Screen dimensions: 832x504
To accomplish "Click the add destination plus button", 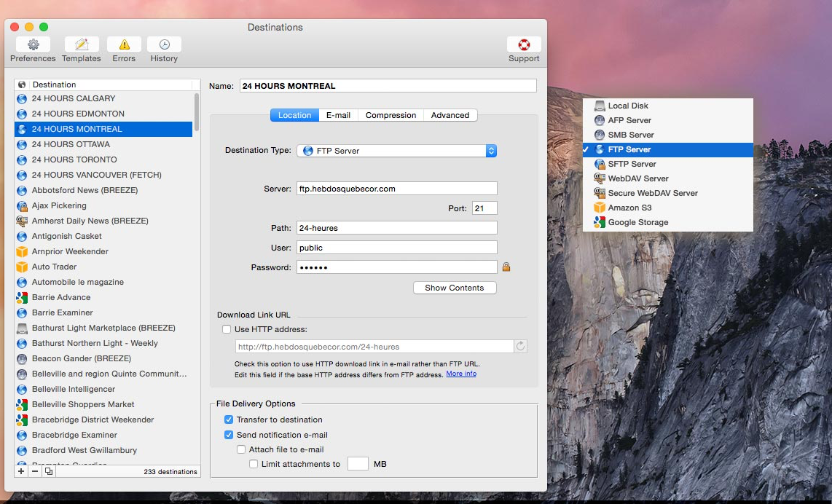I will coord(21,471).
